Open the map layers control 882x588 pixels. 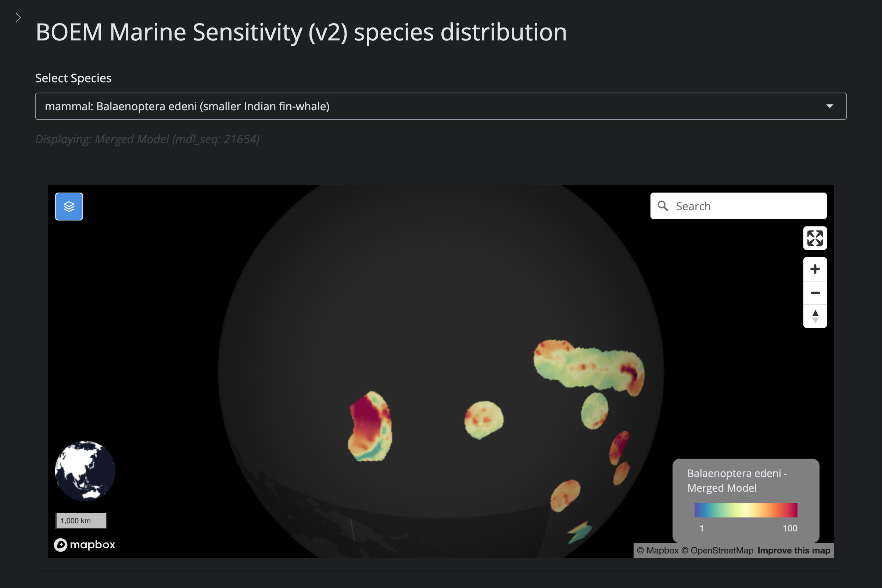tap(69, 206)
